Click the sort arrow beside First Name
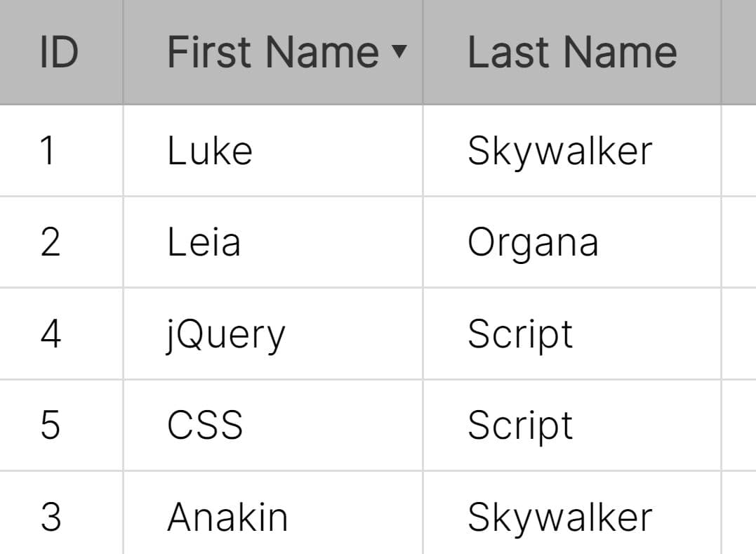This screenshot has height=554, width=756. 399,52
